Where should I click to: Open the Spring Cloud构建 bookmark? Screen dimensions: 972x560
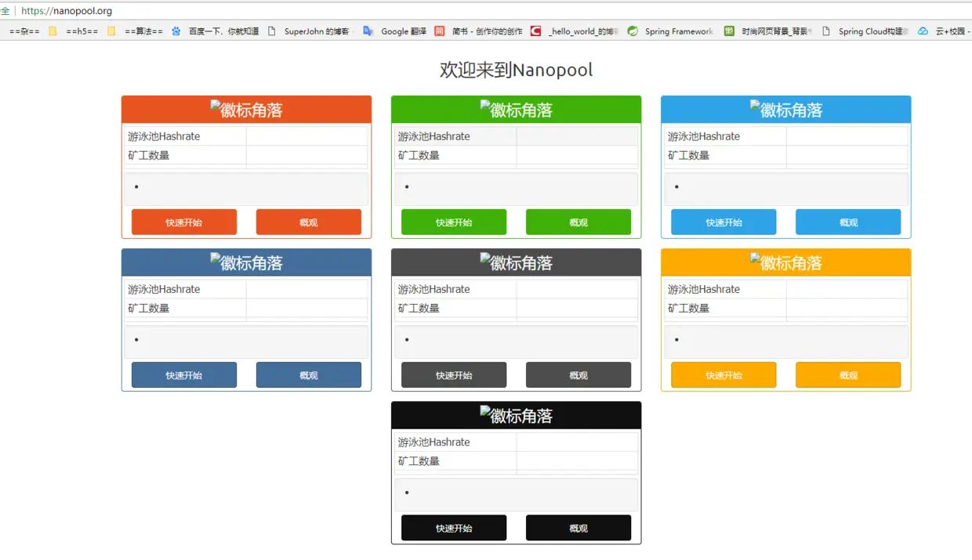pyautogui.click(x=865, y=31)
